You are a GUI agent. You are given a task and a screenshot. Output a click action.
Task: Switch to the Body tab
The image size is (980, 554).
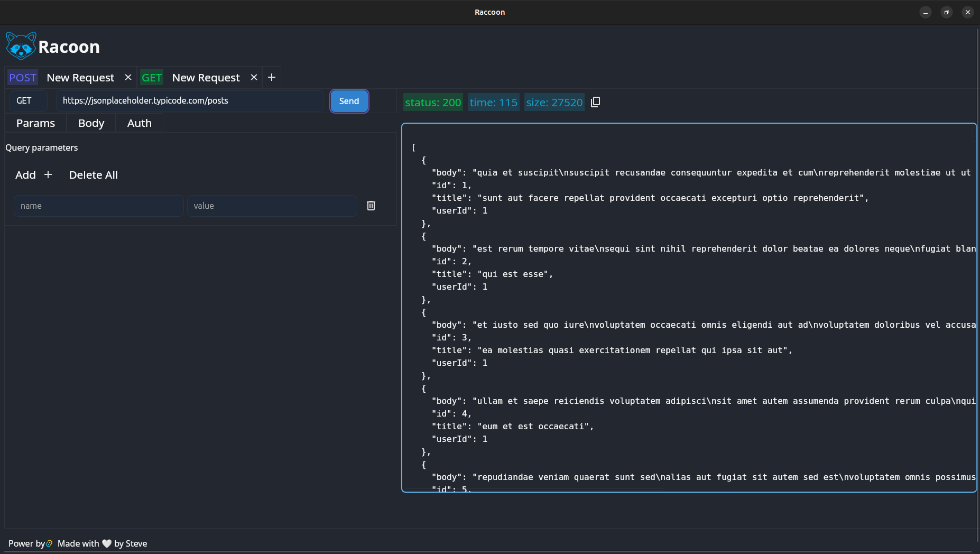(91, 123)
